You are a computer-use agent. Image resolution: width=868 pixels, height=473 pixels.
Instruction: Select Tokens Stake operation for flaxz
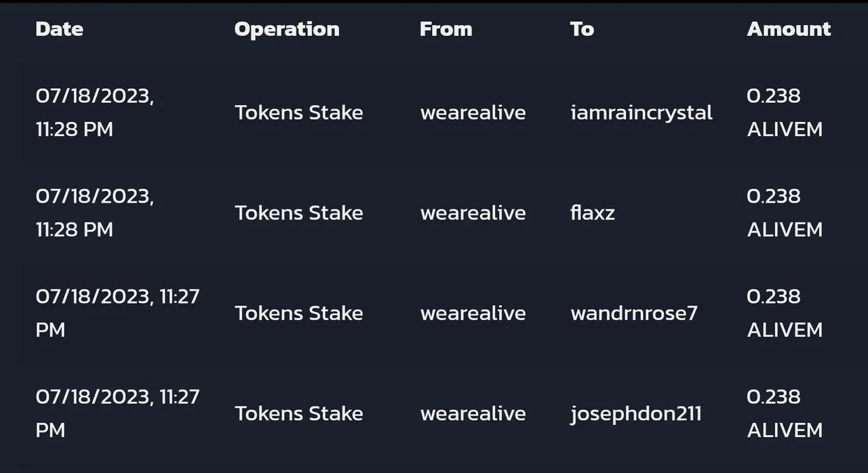pos(299,213)
